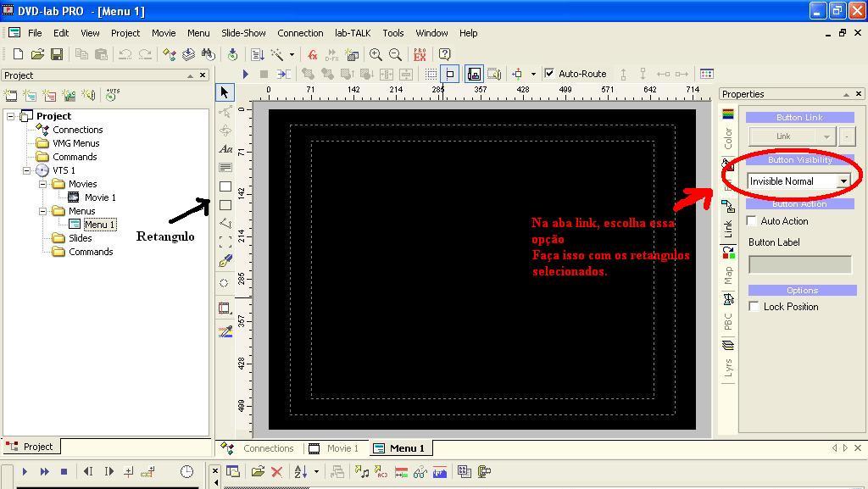Toggle the dotted grid display icon
This screenshot has height=489, width=868.
(431, 74)
